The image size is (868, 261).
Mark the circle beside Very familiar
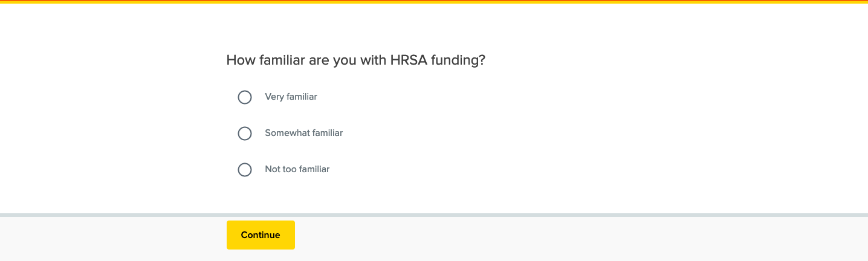245,97
